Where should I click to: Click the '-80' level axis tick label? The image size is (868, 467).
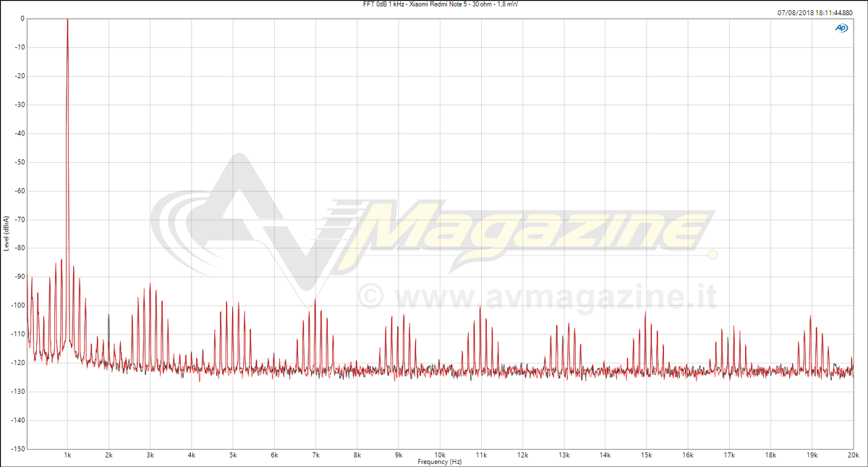click(x=20, y=248)
